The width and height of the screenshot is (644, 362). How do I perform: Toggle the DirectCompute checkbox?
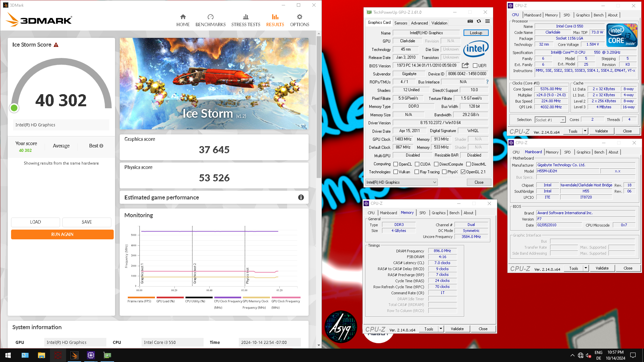[x=436, y=164]
